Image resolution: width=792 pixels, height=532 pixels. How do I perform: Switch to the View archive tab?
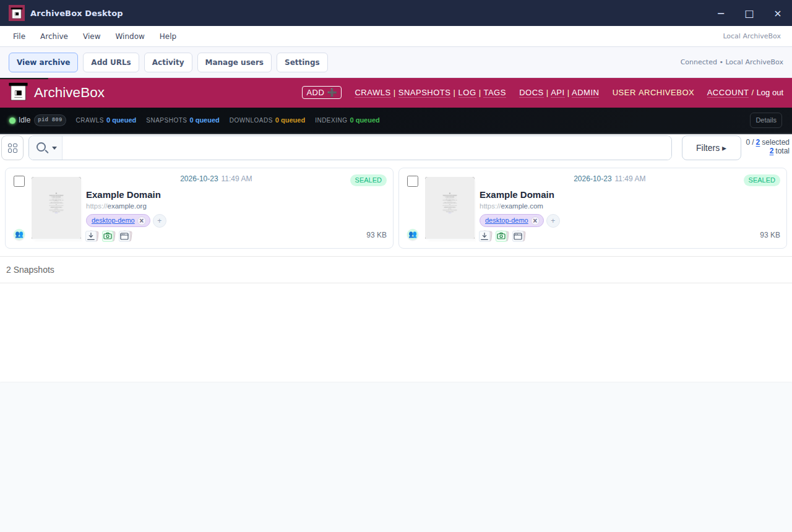(x=43, y=62)
